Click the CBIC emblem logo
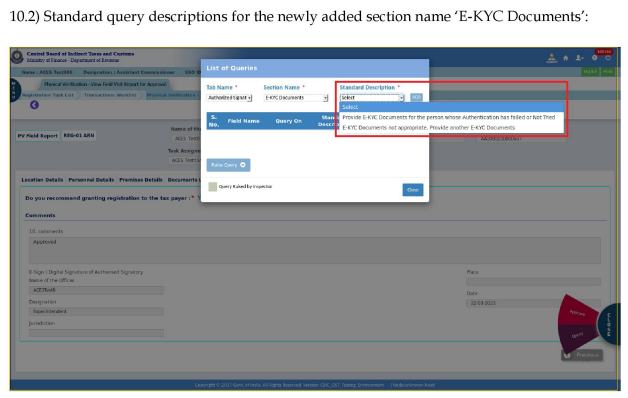 (17, 56)
